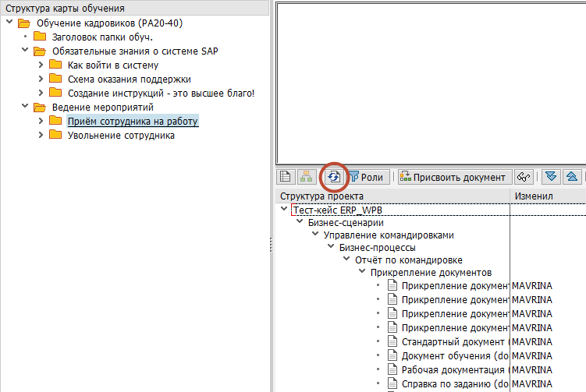Click the Как войти в систему folder icon
This screenshot has width=586, height=392.
pos(55,65)
